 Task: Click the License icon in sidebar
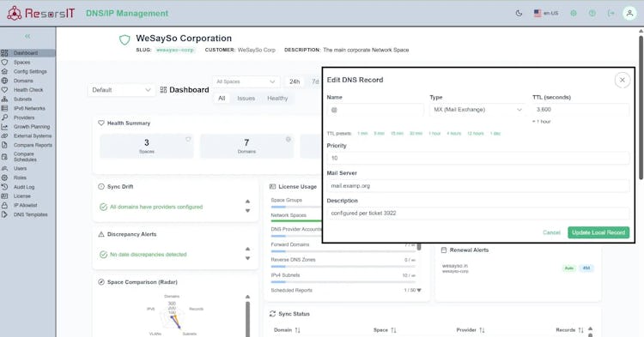click(x=4, y=196)
